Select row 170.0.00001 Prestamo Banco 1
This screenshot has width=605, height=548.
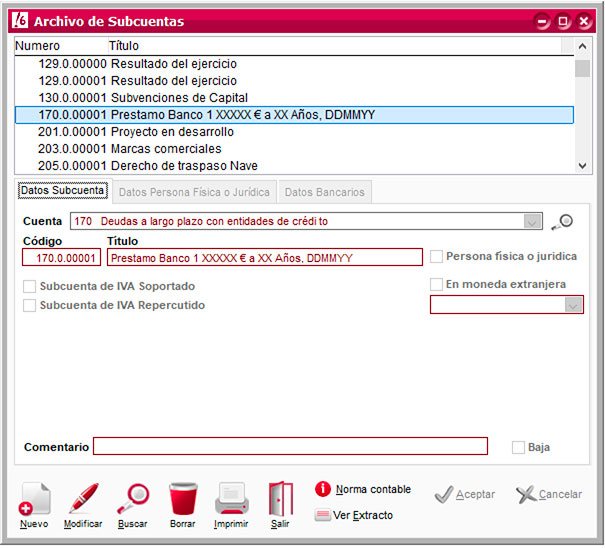click(x=294, y=115)
